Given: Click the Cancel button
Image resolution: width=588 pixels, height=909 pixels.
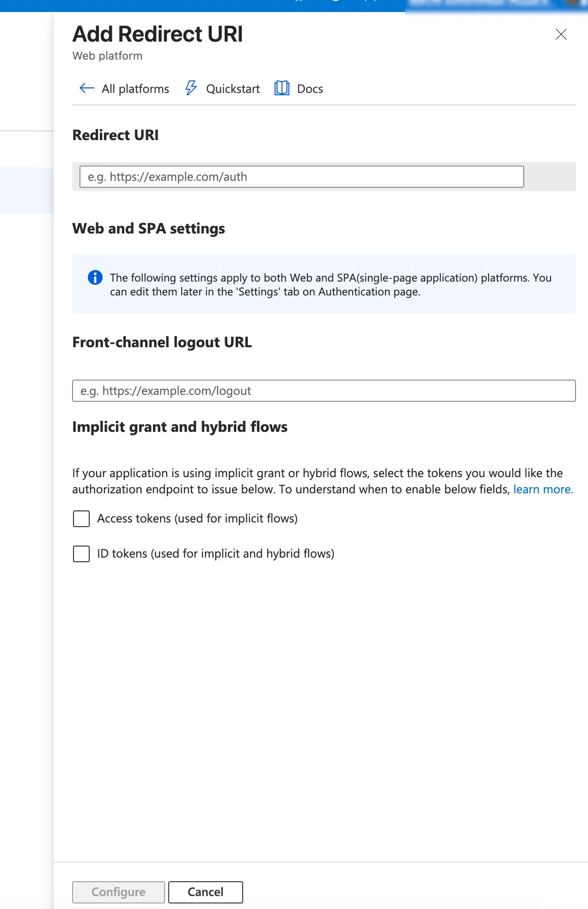Looking at the screenshot, I should pos(205,892).
